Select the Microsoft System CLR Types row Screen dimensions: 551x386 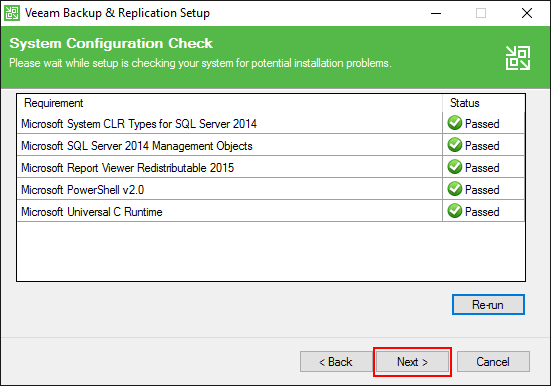click(271, 123)
